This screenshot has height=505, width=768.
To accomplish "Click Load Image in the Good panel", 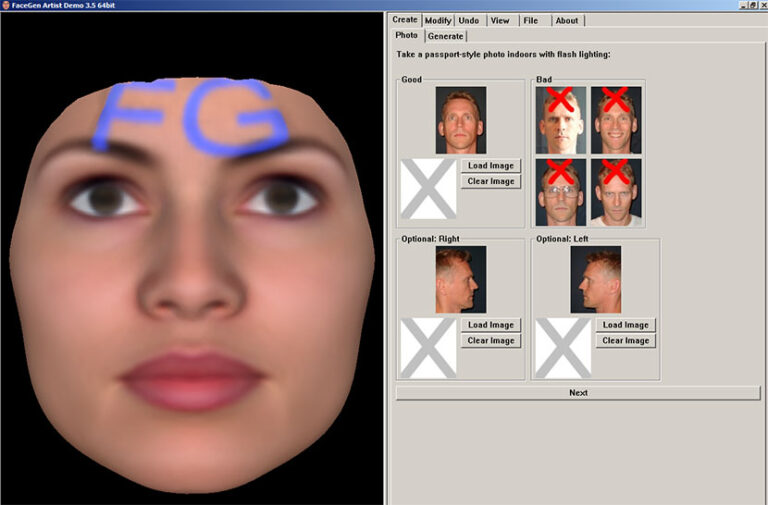I will [491, 166].
